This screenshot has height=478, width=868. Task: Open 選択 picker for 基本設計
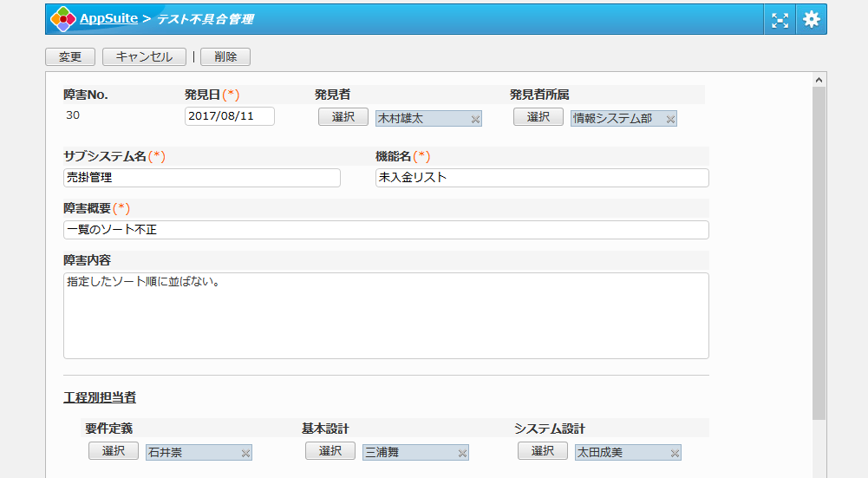[330, 451]
